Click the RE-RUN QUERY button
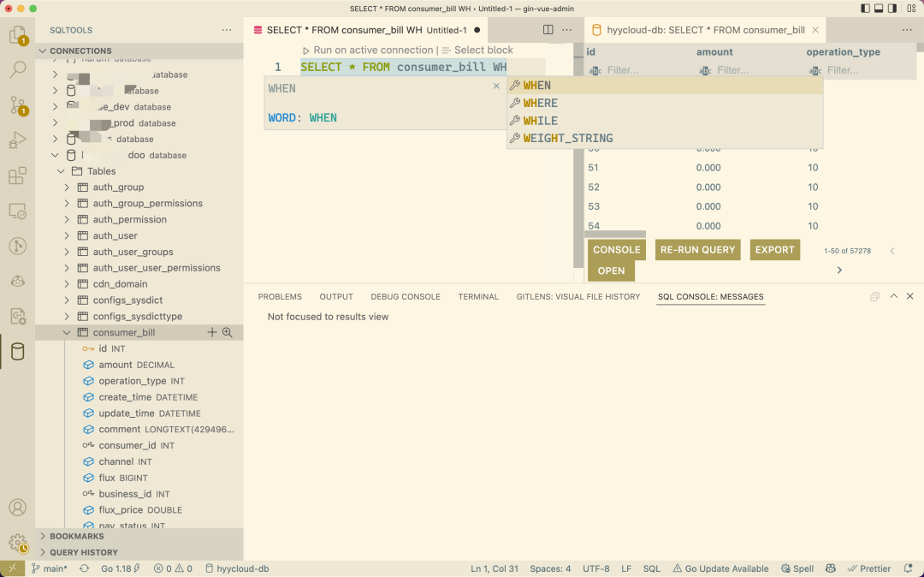924x577 pixels. (x=696, y=250)
